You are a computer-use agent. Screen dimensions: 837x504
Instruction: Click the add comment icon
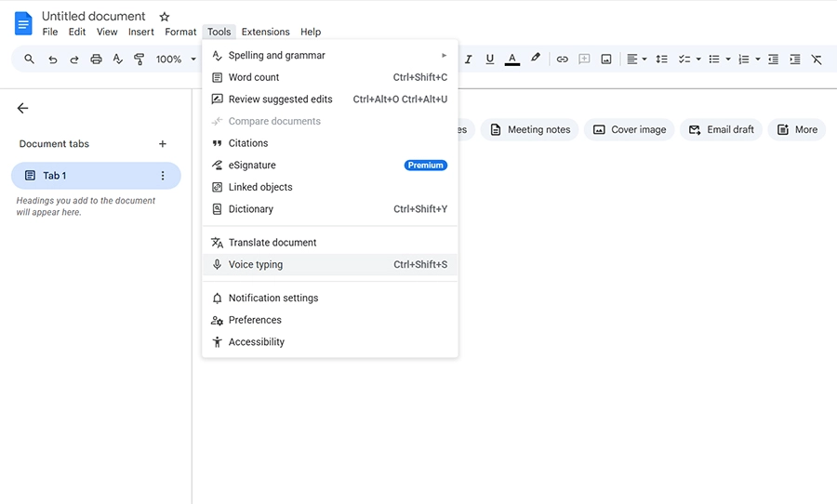point(585,60)
